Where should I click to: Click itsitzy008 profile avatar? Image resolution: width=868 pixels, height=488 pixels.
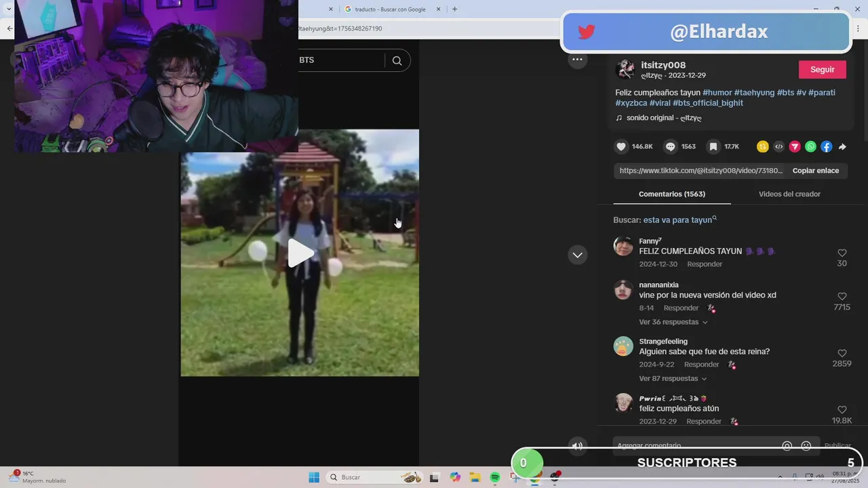coord(625,69)
